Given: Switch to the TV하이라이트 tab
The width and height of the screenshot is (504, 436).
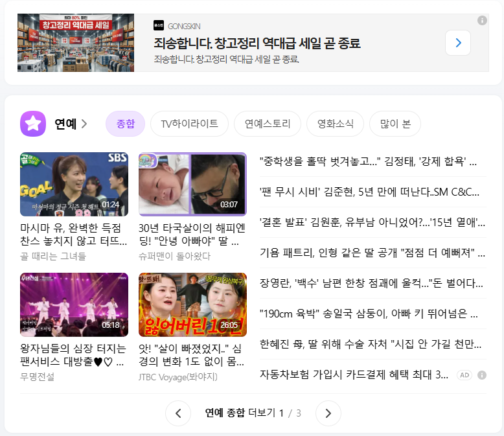Looking at the screenshot, I should pos(189,124).
